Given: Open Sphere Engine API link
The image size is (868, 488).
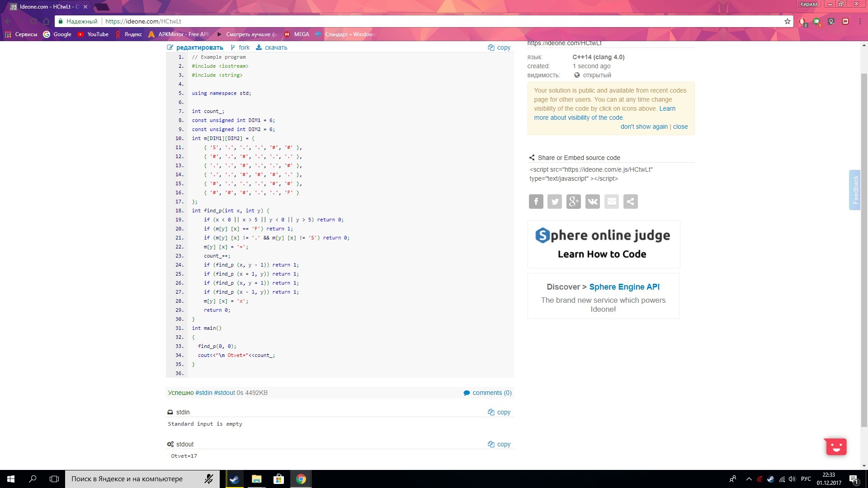Looking at the screenshot, I should coord(624,287).
